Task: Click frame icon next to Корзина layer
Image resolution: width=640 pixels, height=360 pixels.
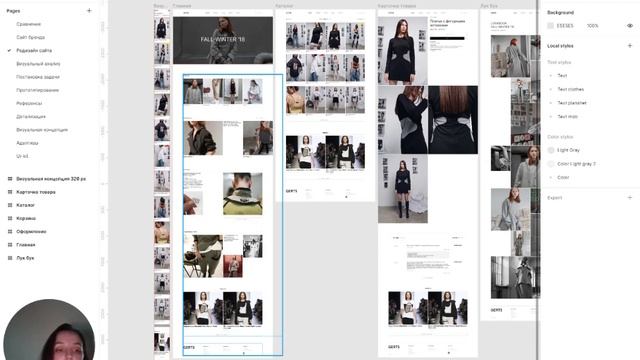Action: click(10, 218)
